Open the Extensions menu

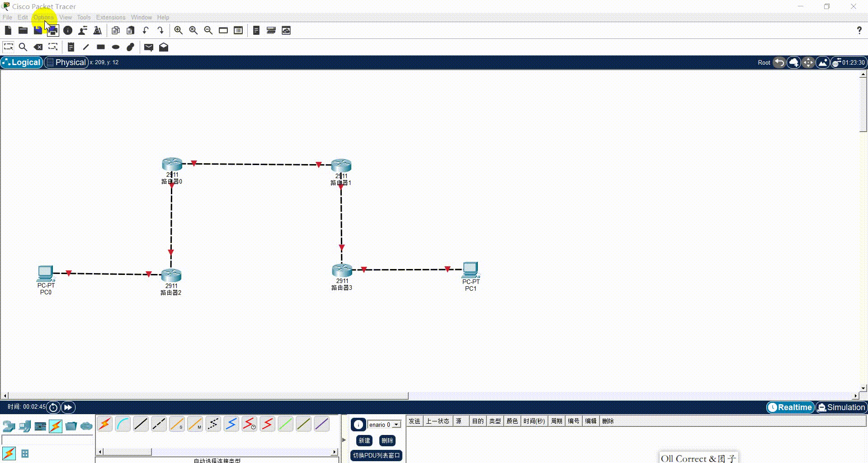[111, 17]
